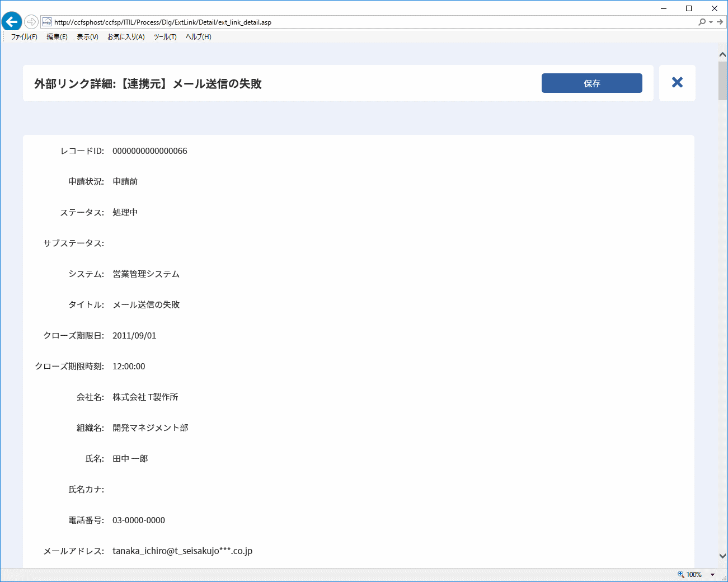Image resolution: width=728 pixels, height=582 pixels.
Task: Open the 表示(V) menu
Action: click(x=87, y=37)
